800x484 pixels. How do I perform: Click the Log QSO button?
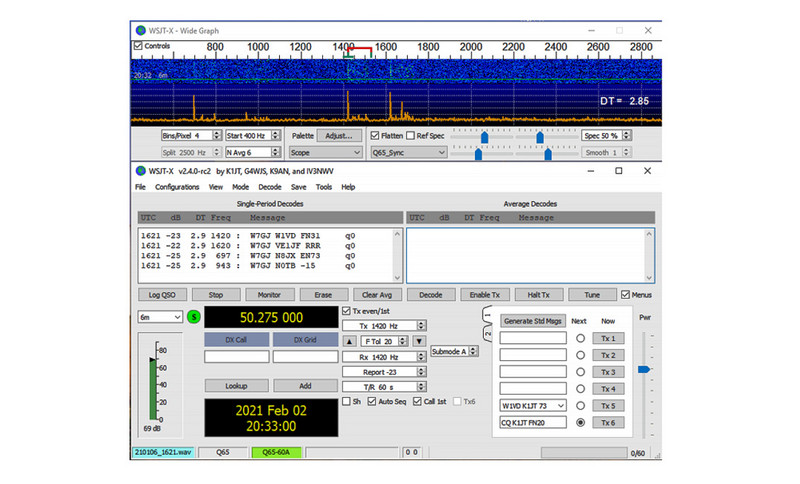tap(162, 295)
